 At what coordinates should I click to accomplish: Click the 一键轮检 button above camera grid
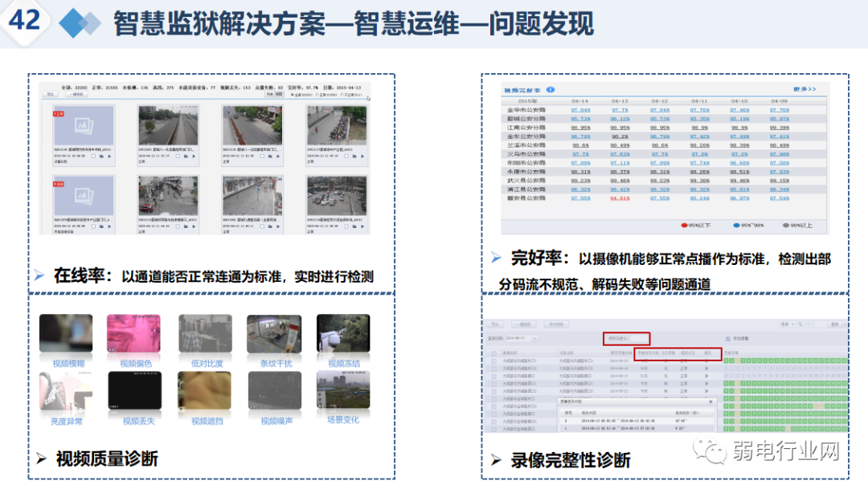(78, 94)
